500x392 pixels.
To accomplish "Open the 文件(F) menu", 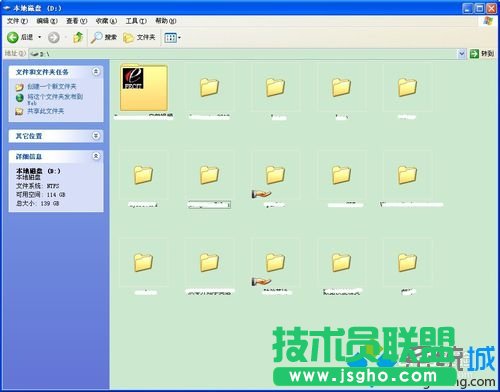I will pyautogui.click(x=17, y=21).
